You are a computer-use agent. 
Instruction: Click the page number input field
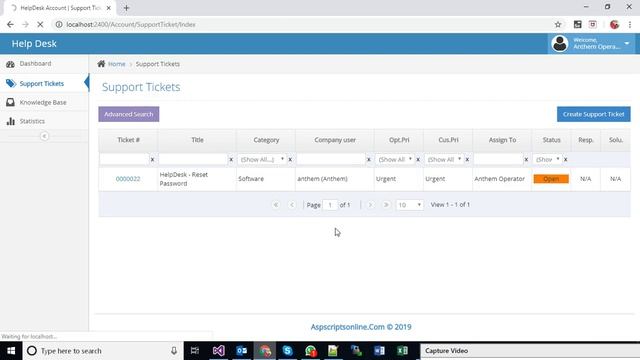[330, 205]
